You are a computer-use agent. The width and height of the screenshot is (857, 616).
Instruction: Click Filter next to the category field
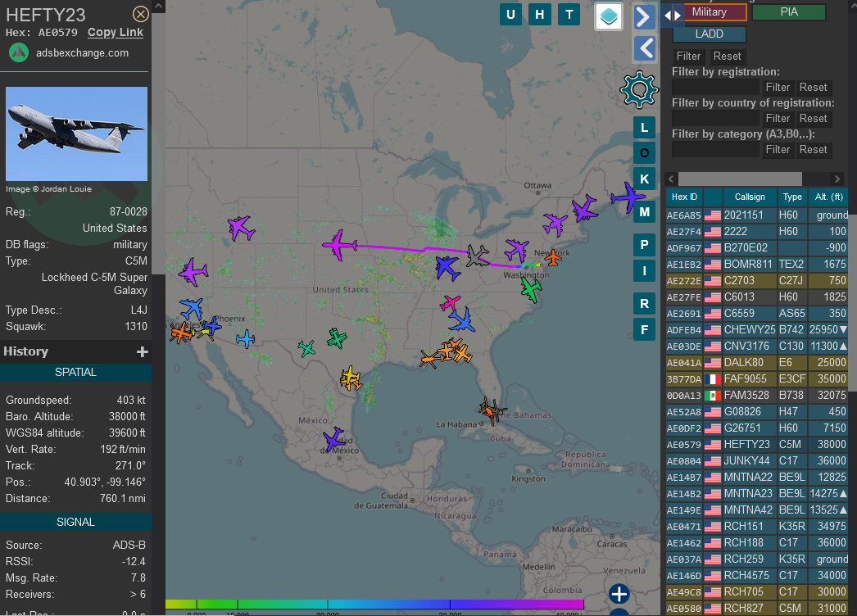click(778, 150)
